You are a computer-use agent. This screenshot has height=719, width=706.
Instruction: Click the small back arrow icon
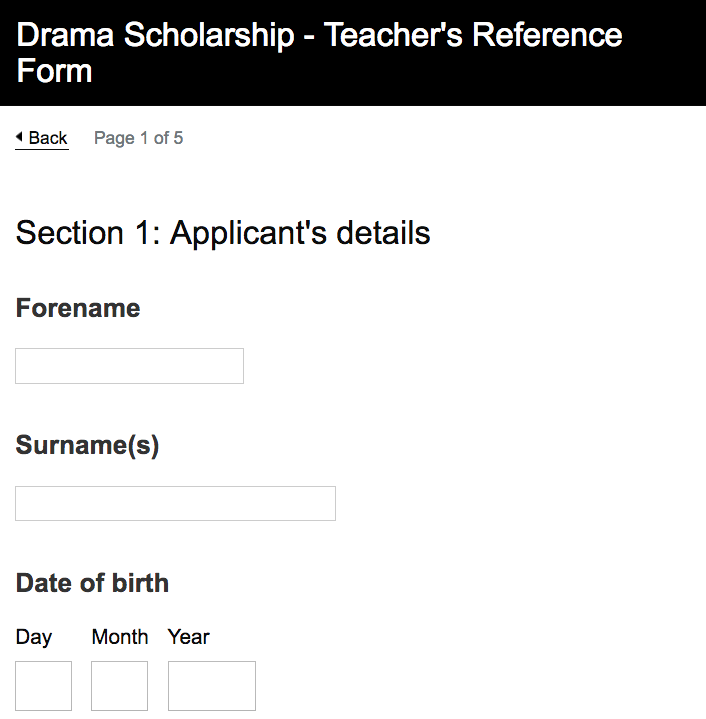point(19,137)
